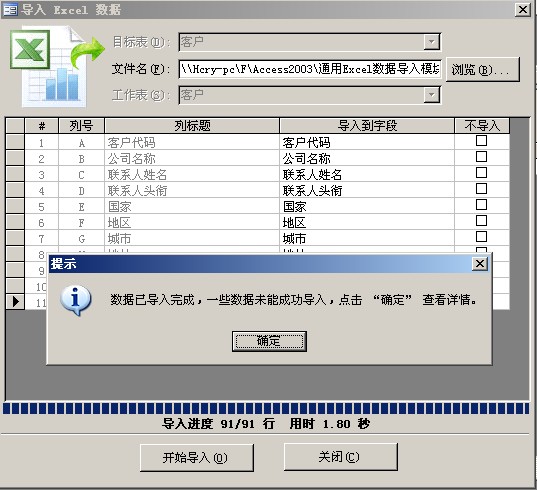
Task: Click the 文件名 file path field
Action: [310, 69]
